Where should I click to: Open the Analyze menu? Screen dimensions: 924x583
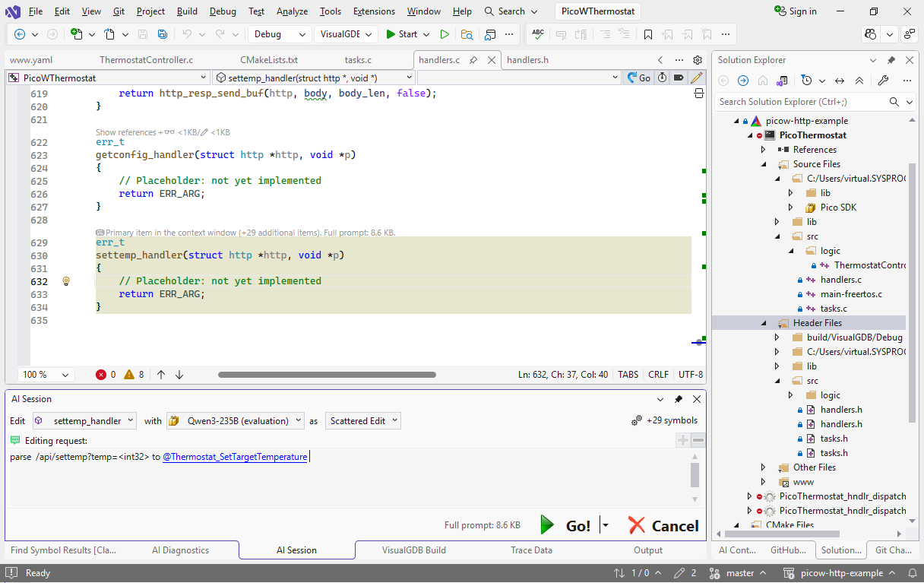292,11
